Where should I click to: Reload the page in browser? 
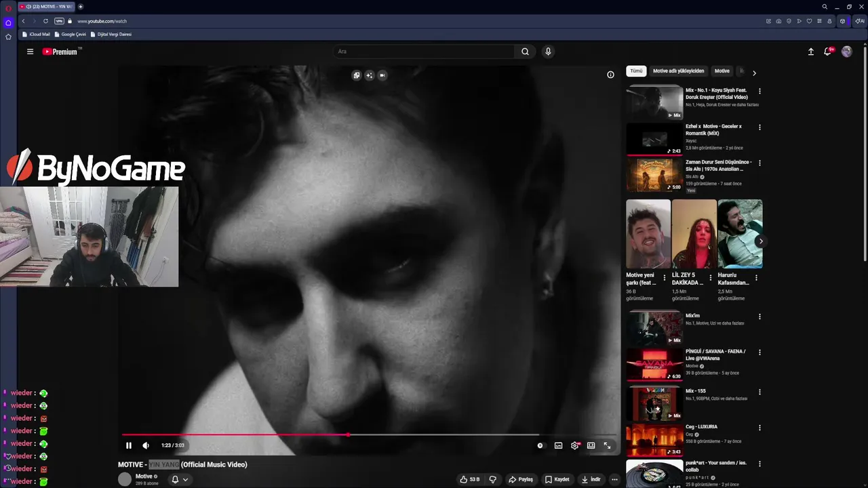pyautogui.click(x=45, y=21)
